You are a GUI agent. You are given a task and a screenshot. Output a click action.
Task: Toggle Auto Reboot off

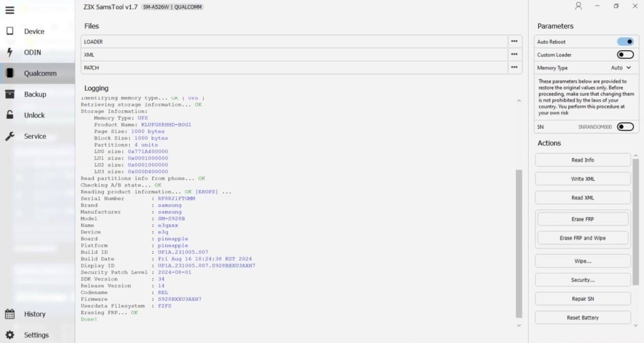coord(625,41)
